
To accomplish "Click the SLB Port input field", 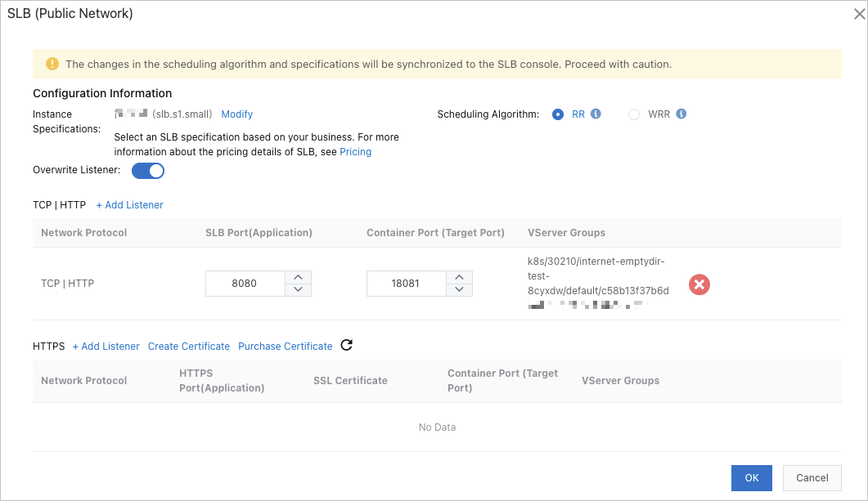I will (x=245, y=284).
